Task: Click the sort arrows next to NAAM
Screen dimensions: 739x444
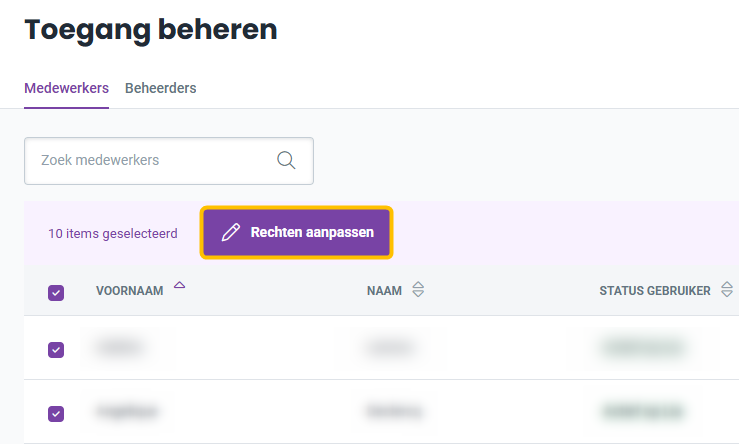Action: pyautogui.click(x=418, y=289)
